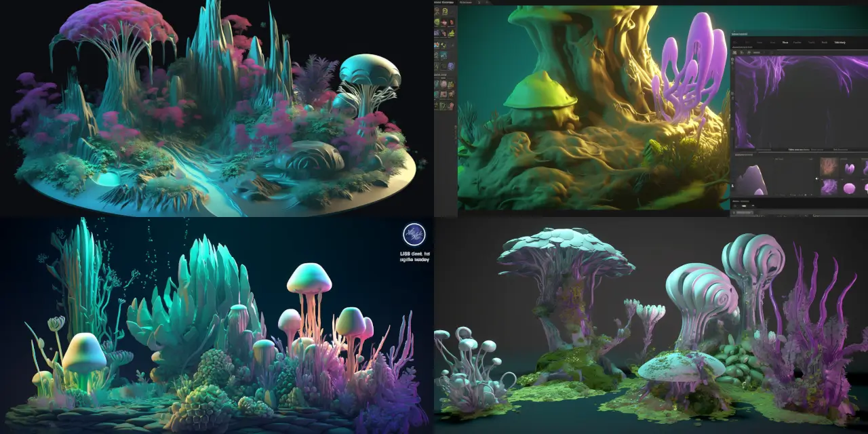Click the purple sphere brush icon in the palette
Image resolution: width=868 pixels, height=434 pixels.
click(x=450, y=65)
